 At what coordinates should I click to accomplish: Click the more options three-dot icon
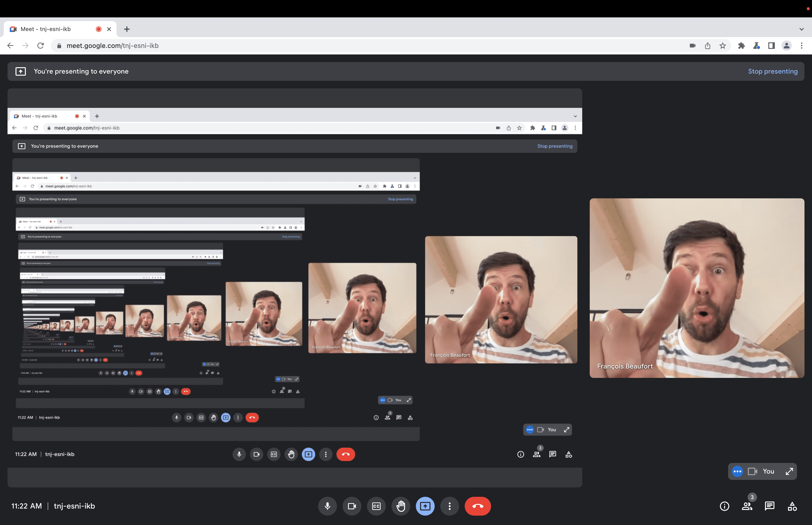pyautogui.click(x=449, y=506)
